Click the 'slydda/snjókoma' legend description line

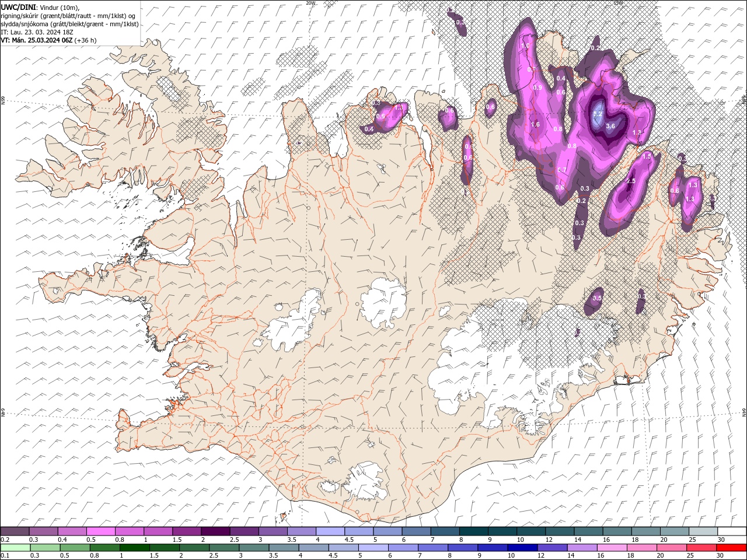click(69, 24)
